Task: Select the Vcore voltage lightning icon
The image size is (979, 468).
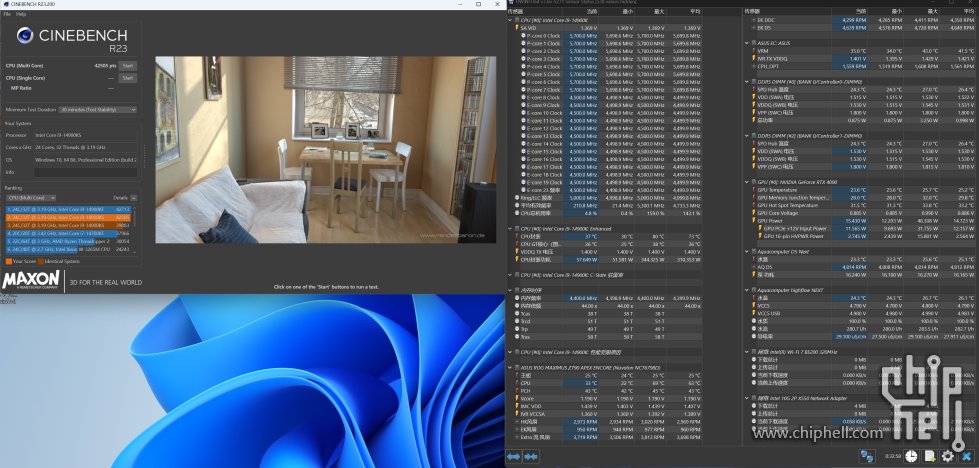Action: pyautogui.click(x=517, y=398)
